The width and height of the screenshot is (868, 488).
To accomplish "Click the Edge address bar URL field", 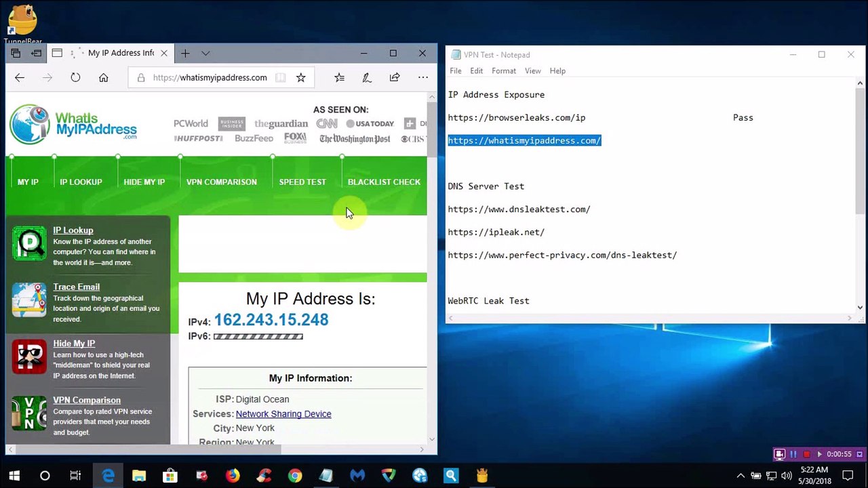I will (210, 78).
